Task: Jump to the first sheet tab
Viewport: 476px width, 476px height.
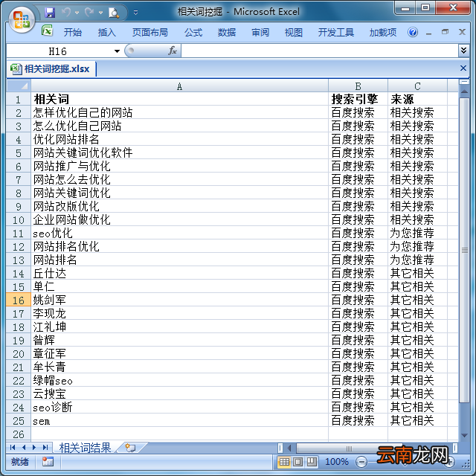Action: 13,448
